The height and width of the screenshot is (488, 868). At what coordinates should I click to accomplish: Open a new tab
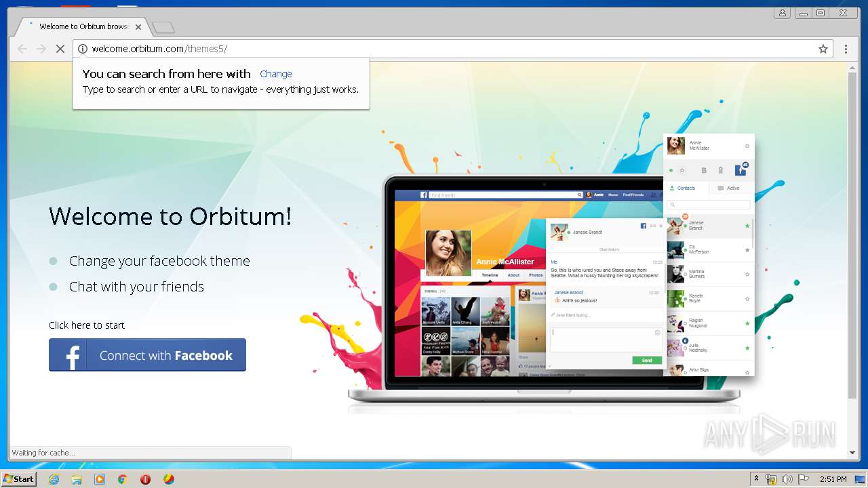(x=163, y=28)
